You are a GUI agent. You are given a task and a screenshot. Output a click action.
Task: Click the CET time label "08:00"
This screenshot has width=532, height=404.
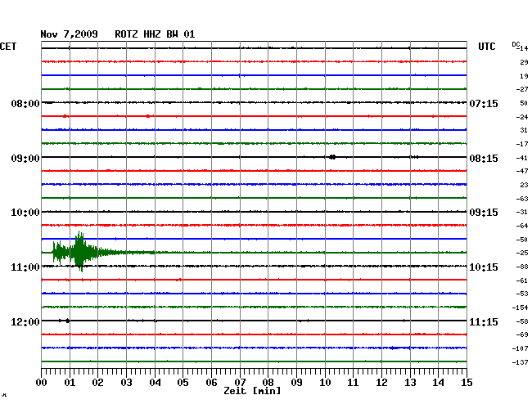25,103
